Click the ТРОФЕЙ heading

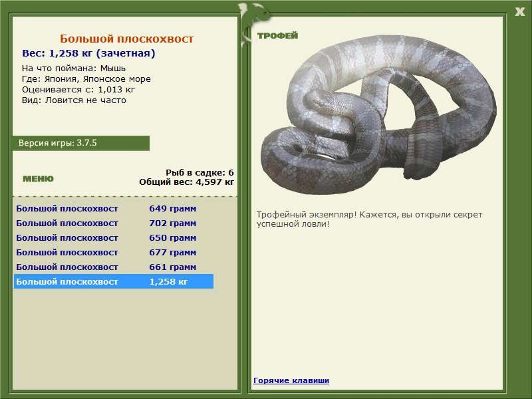pyautogui.click(x=277, y=36)
